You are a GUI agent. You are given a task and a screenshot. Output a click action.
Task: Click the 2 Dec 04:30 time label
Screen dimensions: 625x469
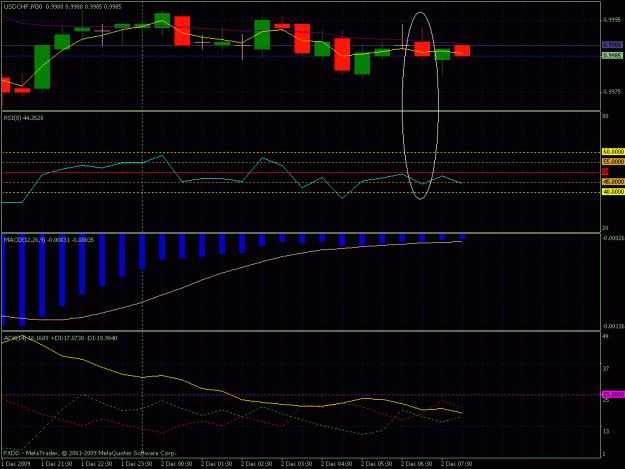pyautogui.click(x=336, y=464)
